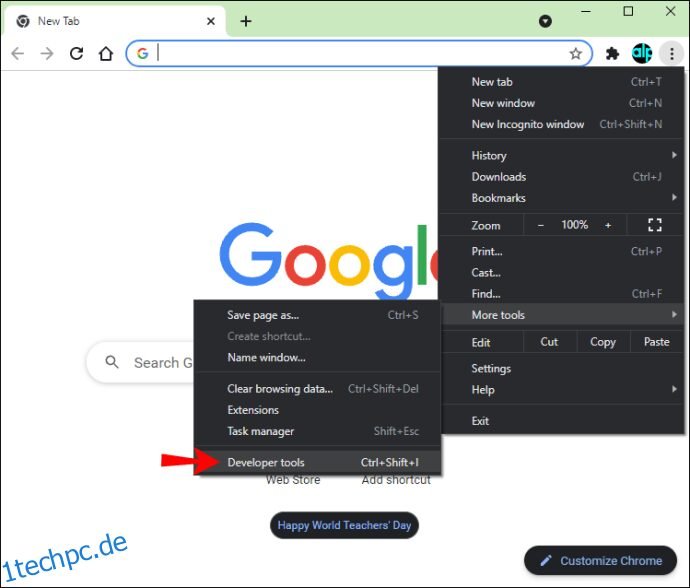Select New tab from the menu
Viewport: 690px width, 588px height.
pyautogui.click(x=562, y=82)
